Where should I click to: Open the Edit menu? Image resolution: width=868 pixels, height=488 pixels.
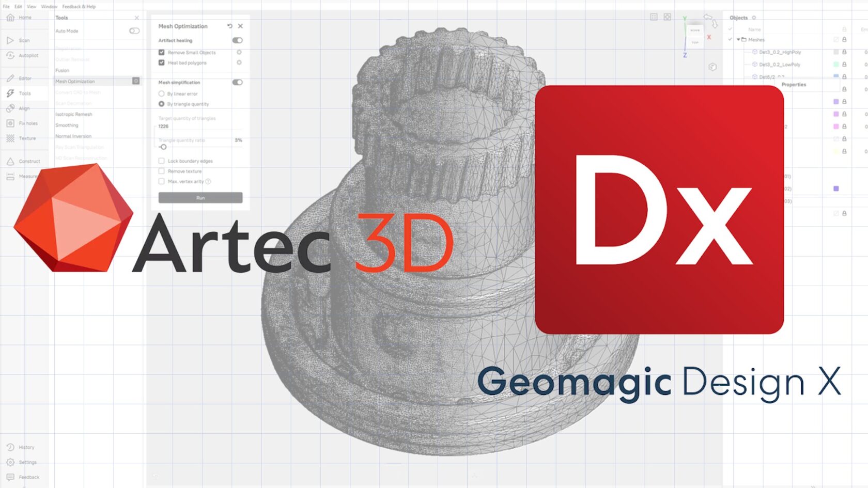coord(18,7)
